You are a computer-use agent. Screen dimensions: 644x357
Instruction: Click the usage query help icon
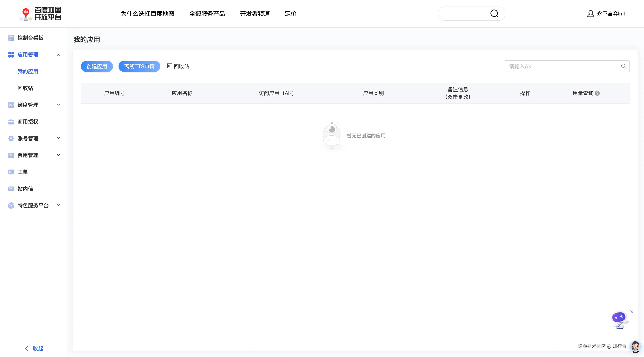[597, 93]
